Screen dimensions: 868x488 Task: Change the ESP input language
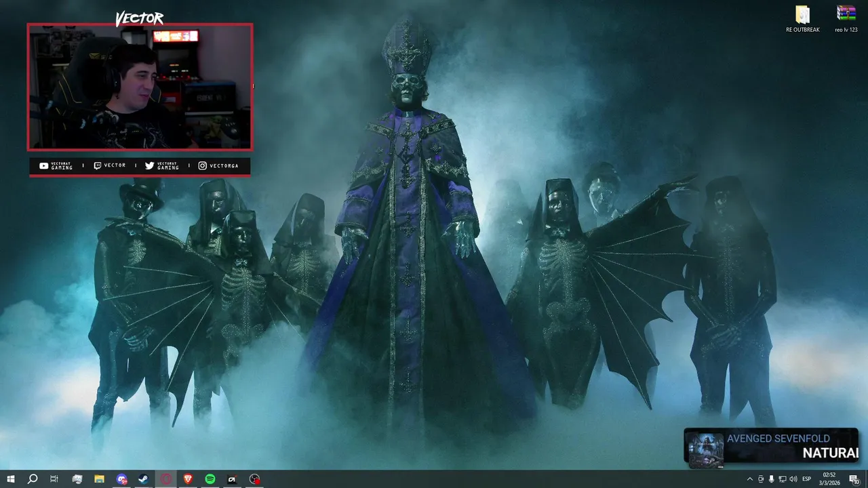(x=807, y=479)
